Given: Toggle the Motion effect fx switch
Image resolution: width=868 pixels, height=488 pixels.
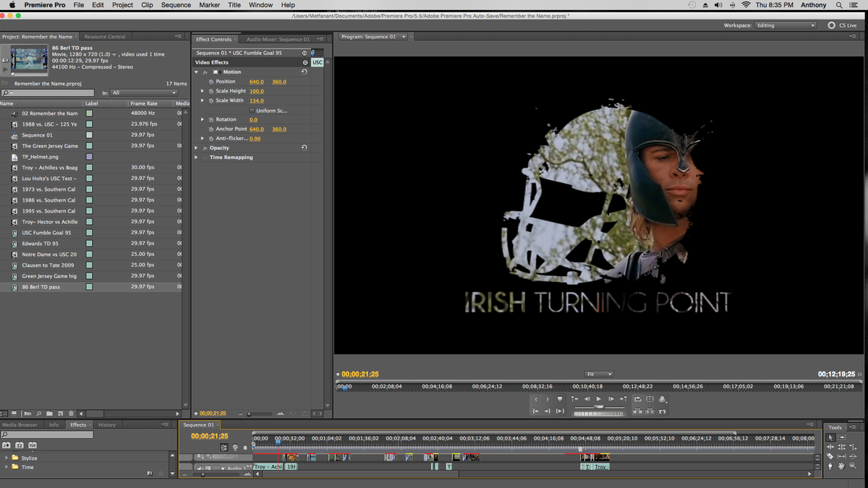Looking at the screenshot, I should click(x=205, y=72).
